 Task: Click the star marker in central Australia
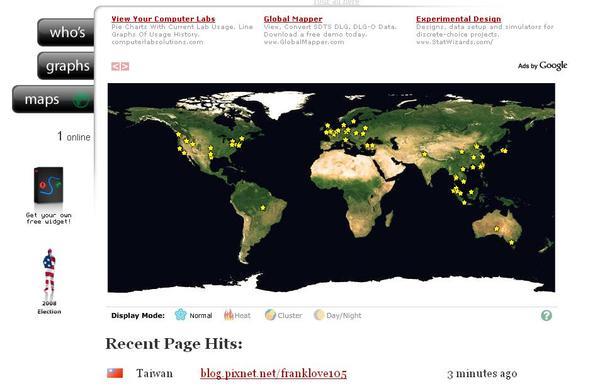coord(497,229)
